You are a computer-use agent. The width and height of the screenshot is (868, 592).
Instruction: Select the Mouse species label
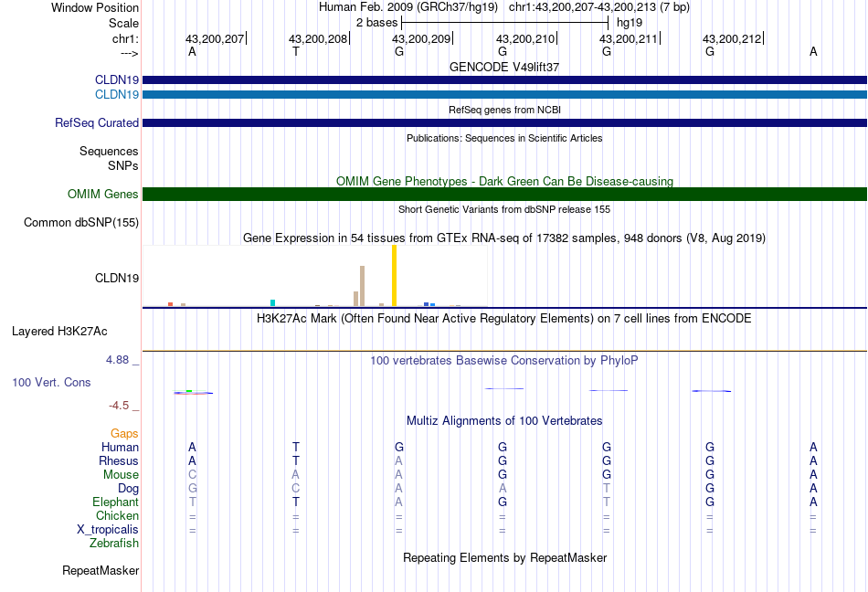tap(121, 475)
